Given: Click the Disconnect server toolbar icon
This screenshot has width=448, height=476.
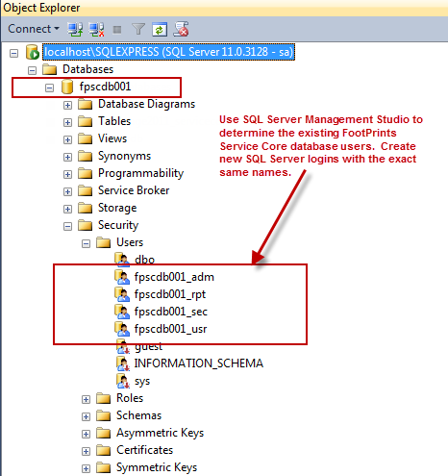Looking at the screenshot, I should point(96,30).
